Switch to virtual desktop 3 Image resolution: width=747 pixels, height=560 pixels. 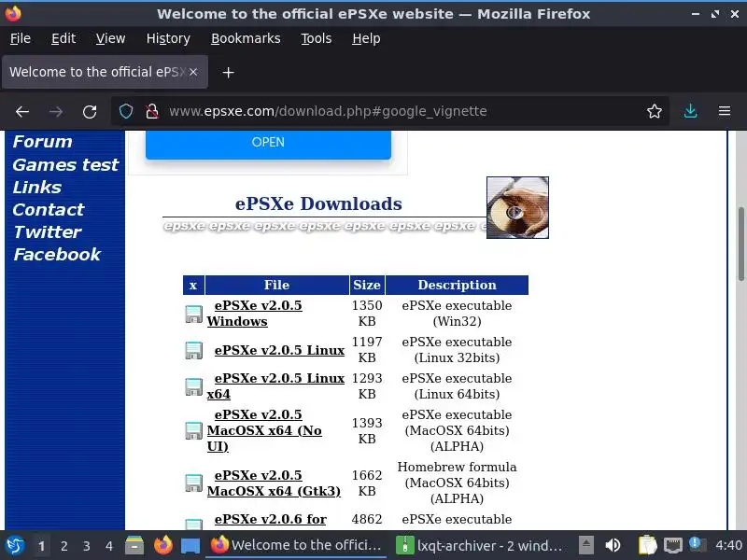click(x=86, y=546)
